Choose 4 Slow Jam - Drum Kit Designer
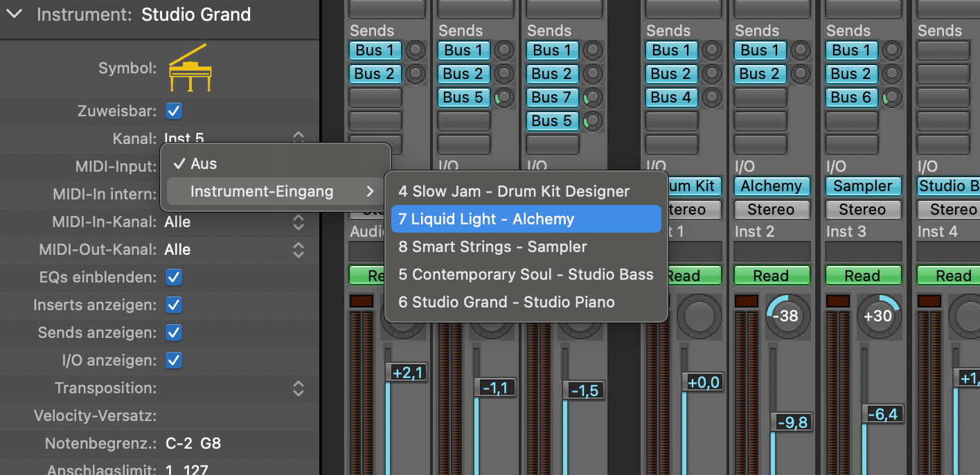Image resolution: width=980 pixels, height=475 pixels. click(x=526, y=191)
